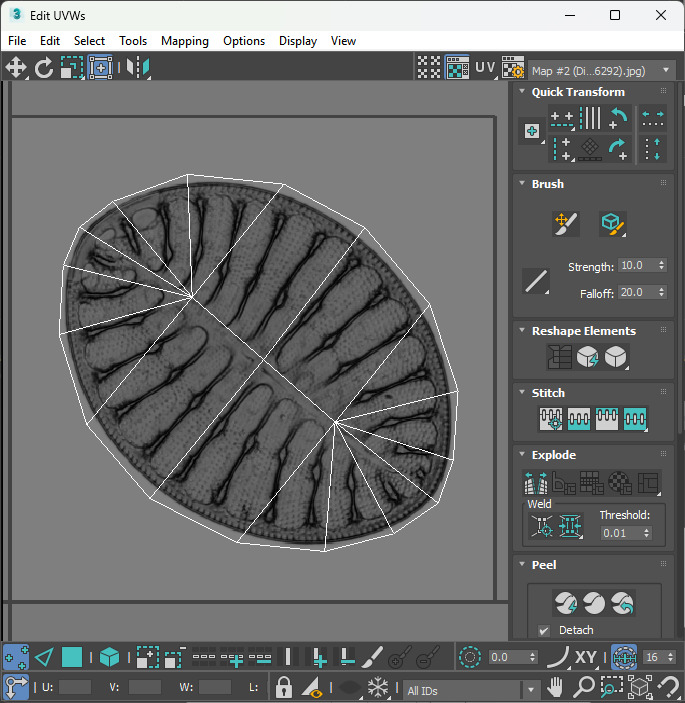The width and height of the screenshot is (685, 703).
Task: Click the Quick Peel icon
Action: [x=566, y=603]
